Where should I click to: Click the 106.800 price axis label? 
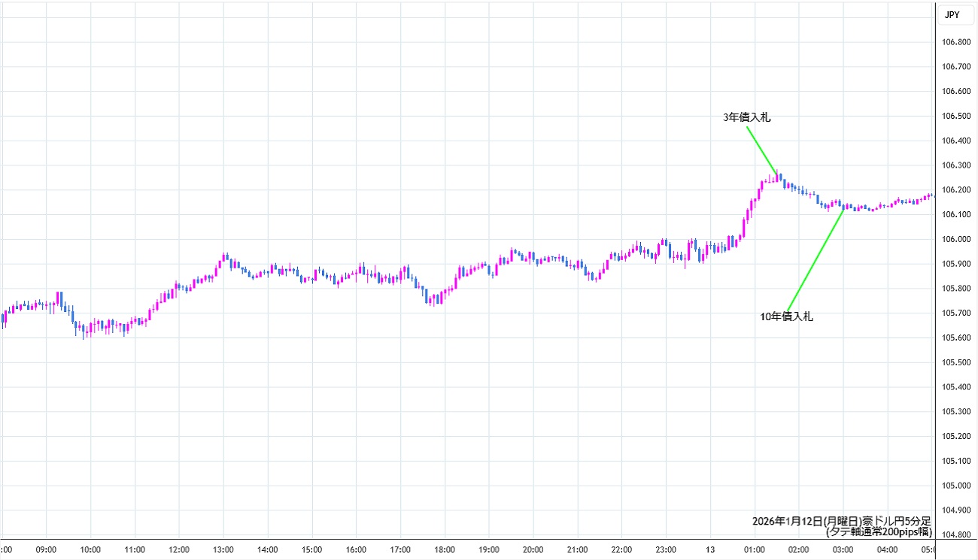pos(955,42)
